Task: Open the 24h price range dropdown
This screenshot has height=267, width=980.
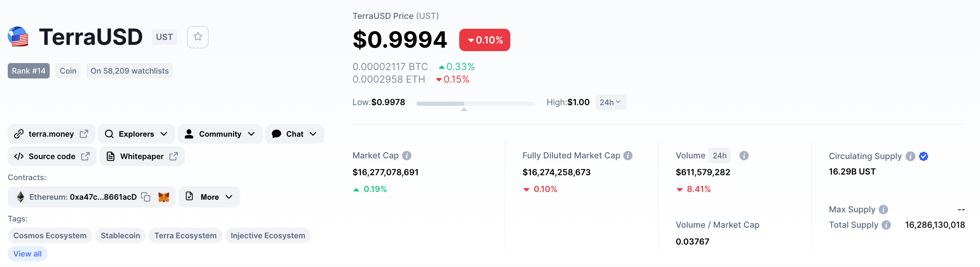Action: (610, 102)
